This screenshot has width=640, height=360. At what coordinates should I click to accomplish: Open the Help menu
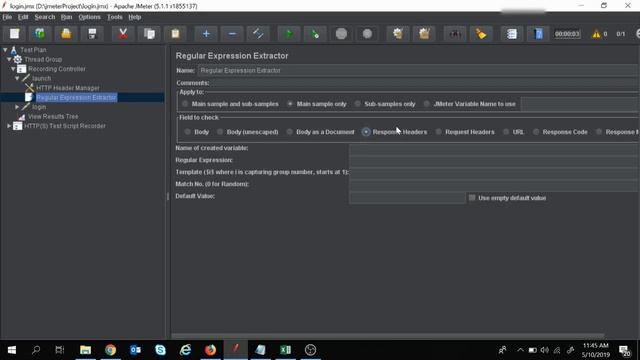pyautogui.click(x=135, y=17)
